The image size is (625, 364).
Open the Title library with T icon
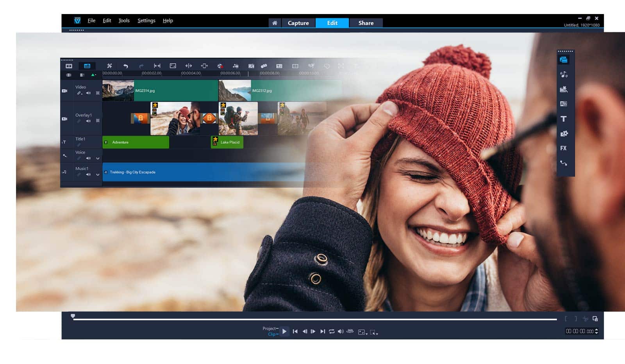563,119
